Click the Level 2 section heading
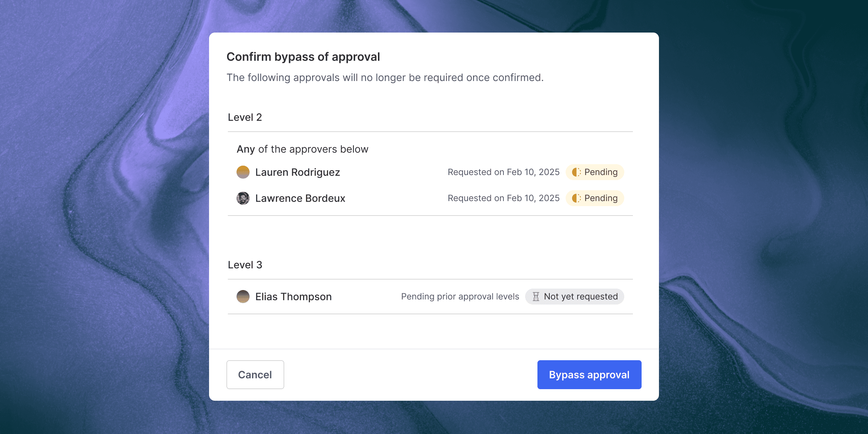The height and width of the screenshot is (434, 868). click(245, 117)
